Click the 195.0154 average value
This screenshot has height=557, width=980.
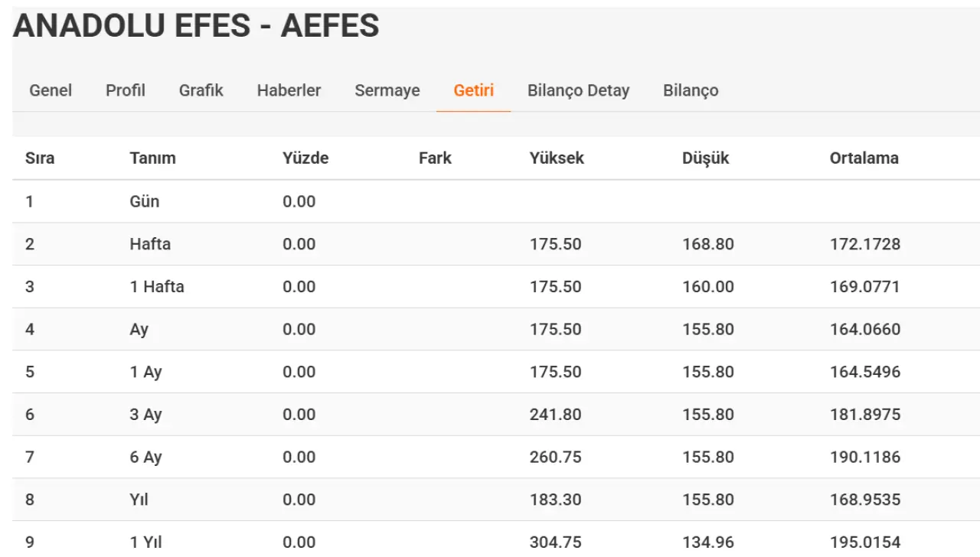click(x=865, y=542)
